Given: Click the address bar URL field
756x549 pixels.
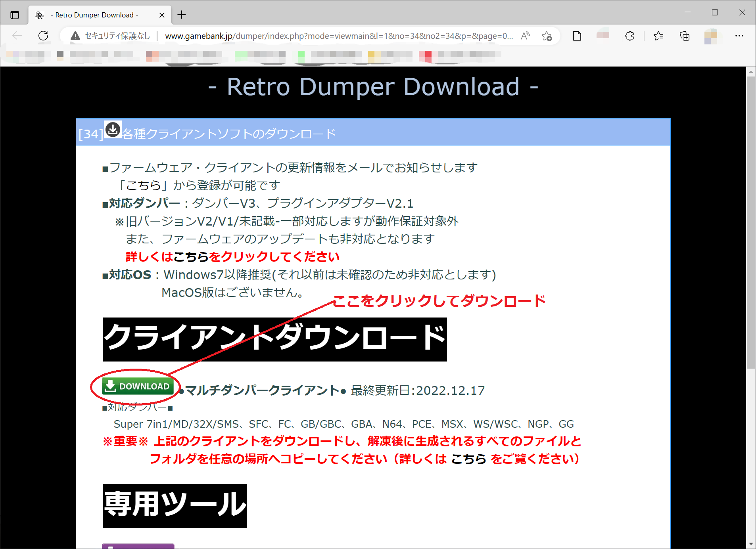Looking at the screenshot, I should pos(339,36).
